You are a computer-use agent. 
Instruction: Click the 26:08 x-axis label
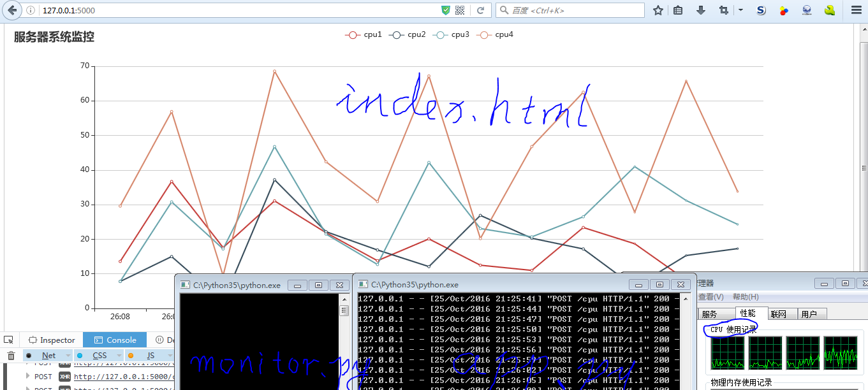120,316
